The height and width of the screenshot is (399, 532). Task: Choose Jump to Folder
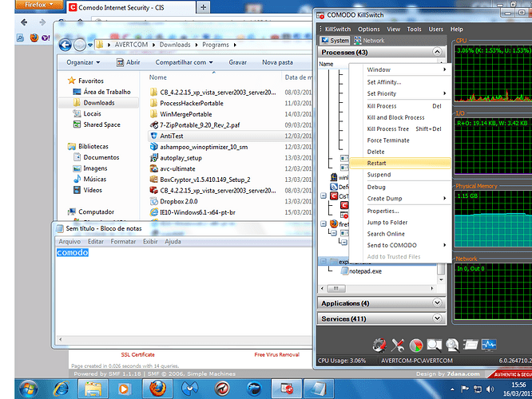400,223
